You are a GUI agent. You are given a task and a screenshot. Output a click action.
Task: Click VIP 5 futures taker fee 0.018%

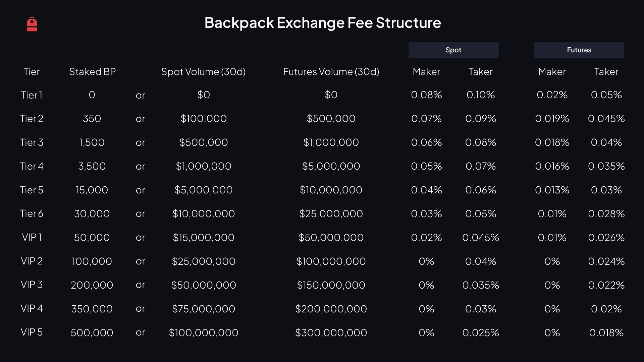pyautogui.click(x=606, y=333)
